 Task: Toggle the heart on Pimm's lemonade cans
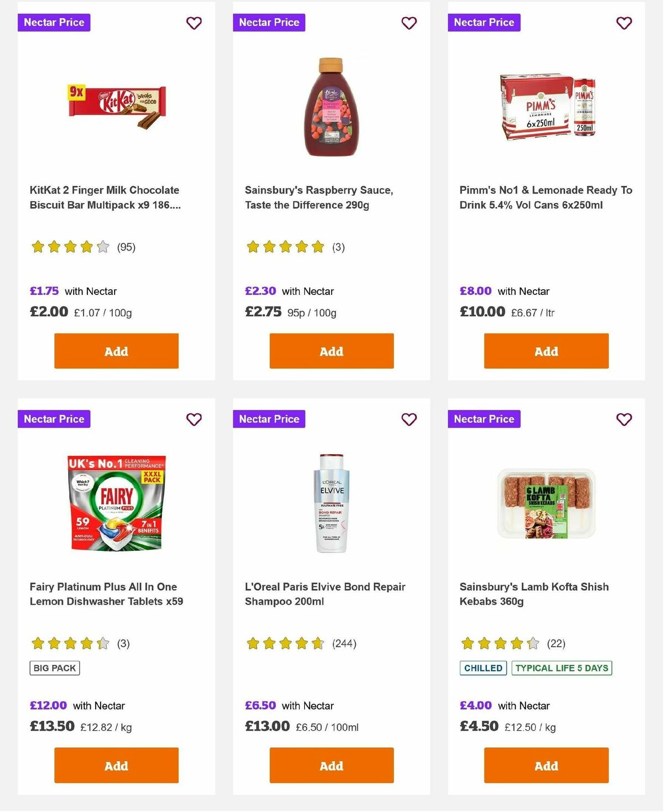click(624, 23)
